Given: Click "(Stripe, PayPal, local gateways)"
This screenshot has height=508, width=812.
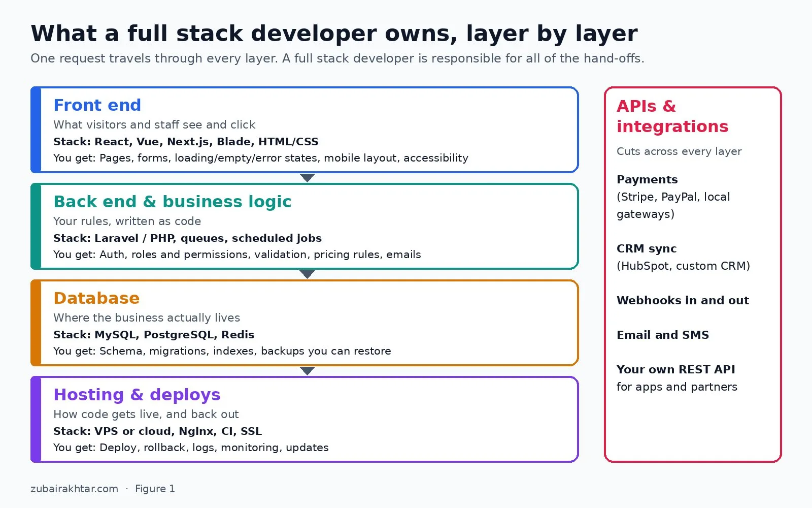Looking at the screenshot, I should [673, 205].
